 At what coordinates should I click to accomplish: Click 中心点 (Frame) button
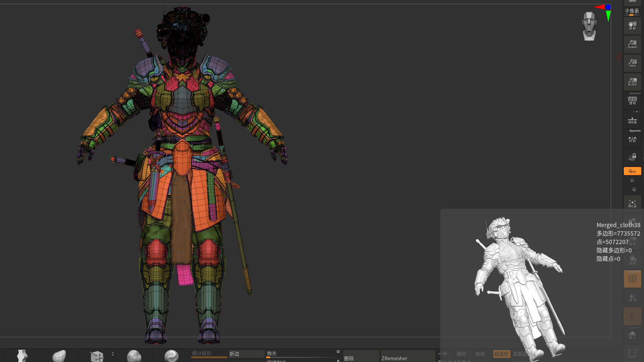coord(632,204)
